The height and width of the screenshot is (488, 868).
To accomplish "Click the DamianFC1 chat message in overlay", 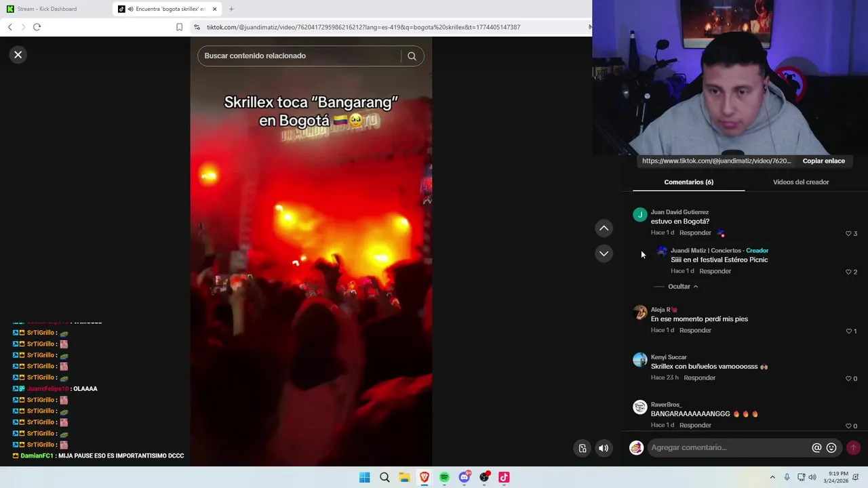I will click(98, 456).
